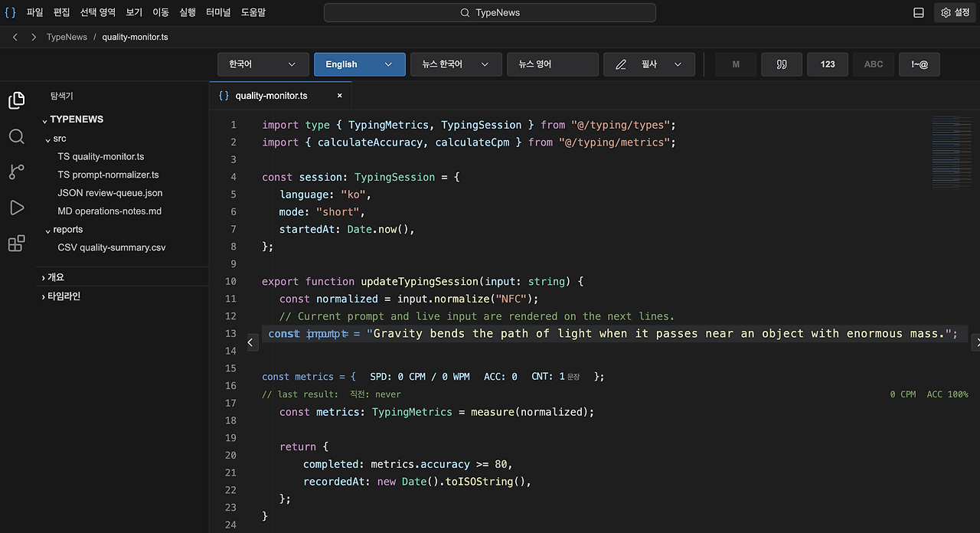Close the quality-monitor.ts tab

(339, 96)
